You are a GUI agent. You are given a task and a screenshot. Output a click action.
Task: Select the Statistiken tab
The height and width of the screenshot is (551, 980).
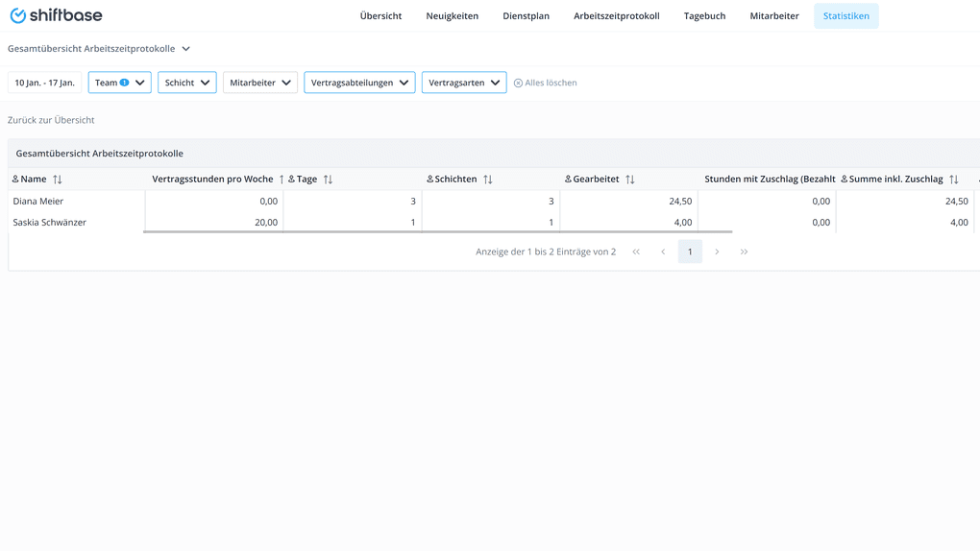pyautogui.click(x=845, y=15)
